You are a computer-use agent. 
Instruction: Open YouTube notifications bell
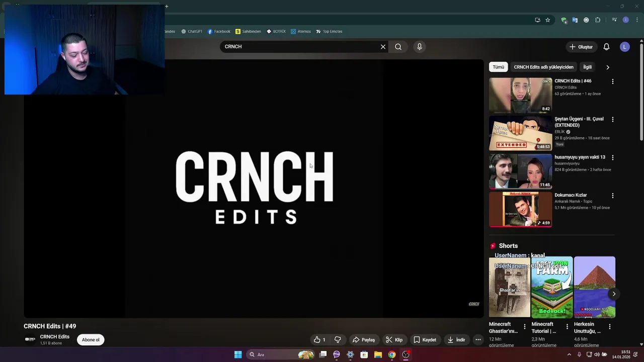pos(606,47)
